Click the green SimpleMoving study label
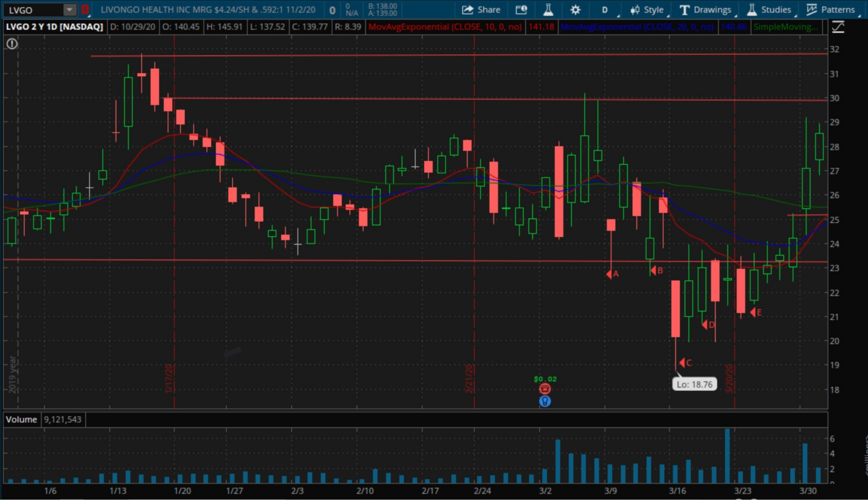This screenshot has width=868, height=501. 786,27
